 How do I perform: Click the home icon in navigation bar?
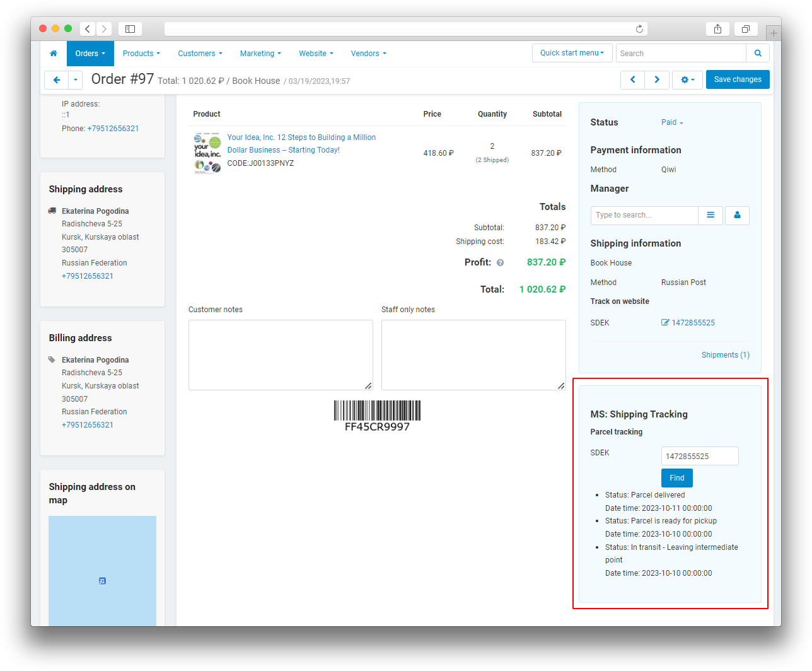tap(54, 54)
